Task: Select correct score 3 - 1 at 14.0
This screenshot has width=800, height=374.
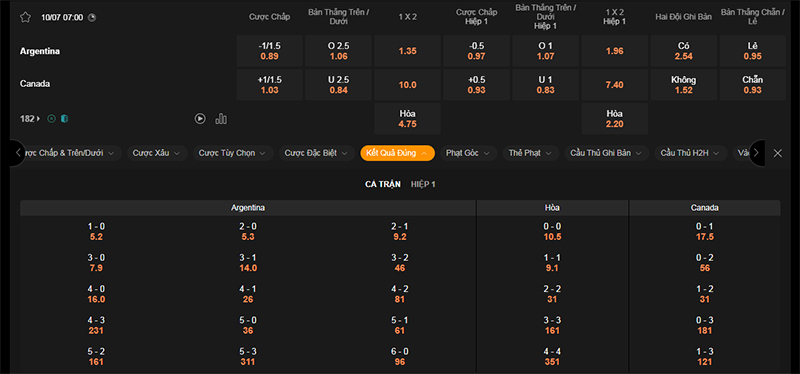Action: tap(248, 263)
